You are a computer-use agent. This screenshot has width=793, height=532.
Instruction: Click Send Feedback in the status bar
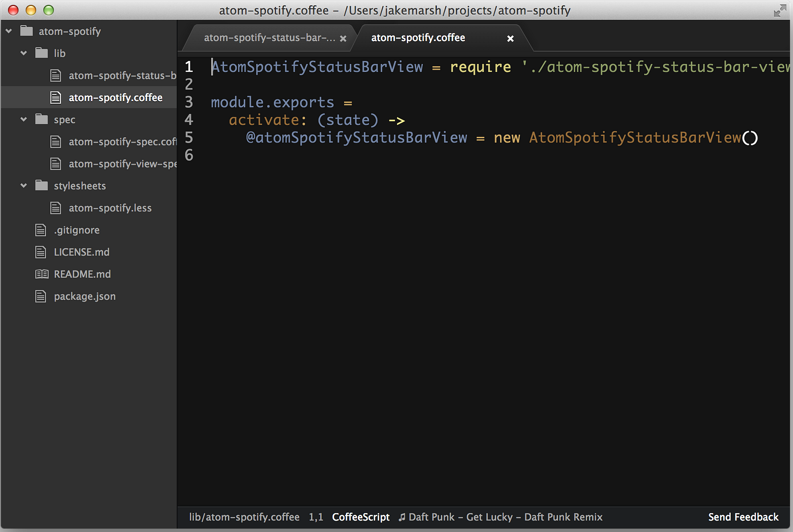point(743,517)
